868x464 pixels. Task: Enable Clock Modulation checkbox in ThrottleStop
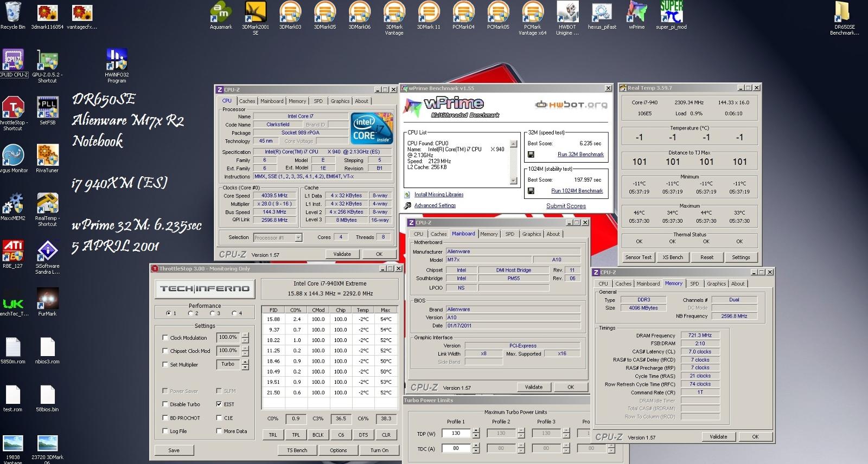point(165,337)
